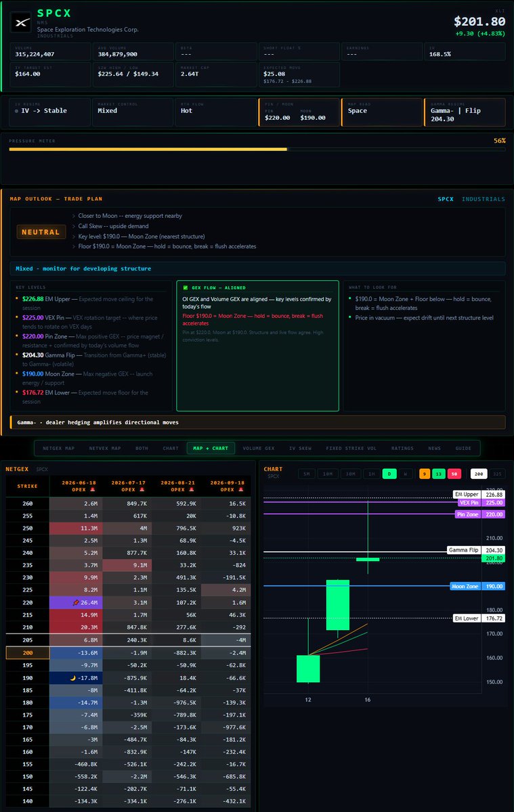The width and height of the screenshot is (514, 812).
Task: Click the SpaceX logo icon
Action: 20,22
